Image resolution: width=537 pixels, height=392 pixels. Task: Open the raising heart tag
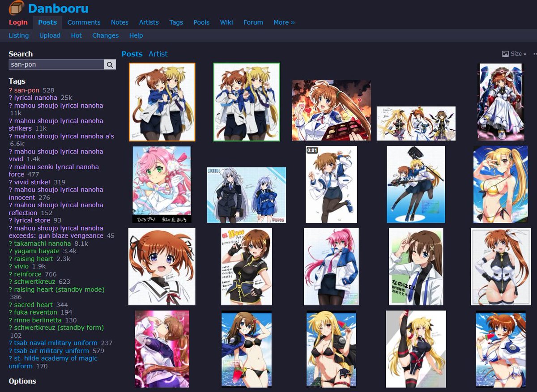[34, 259]
